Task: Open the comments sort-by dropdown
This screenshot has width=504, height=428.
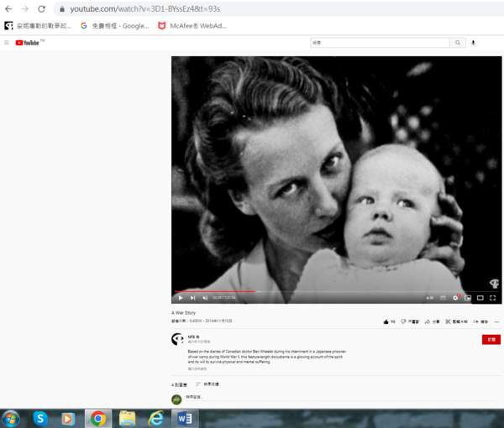Action: point(207,384)
